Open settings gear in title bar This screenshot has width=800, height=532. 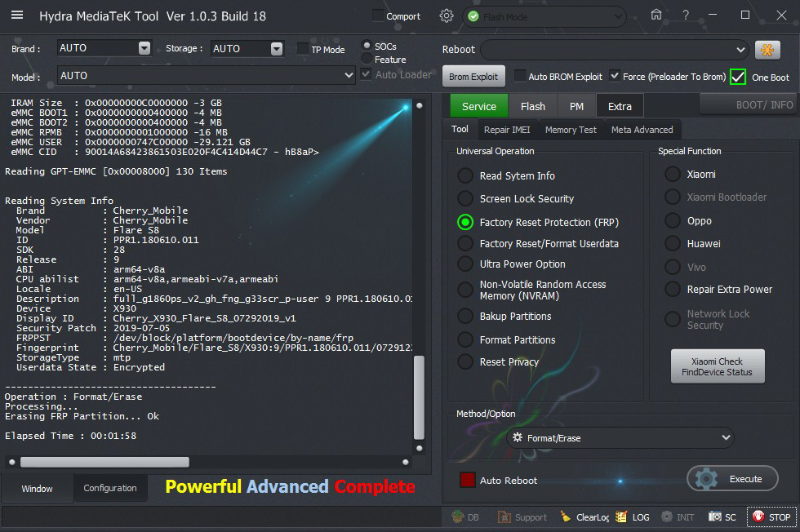click(x=446, y=16)
